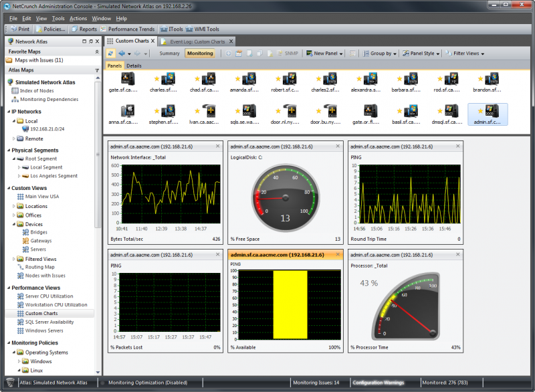Select the barbara.sf node icon
This screenshot has height=392, width=535.
410,79
